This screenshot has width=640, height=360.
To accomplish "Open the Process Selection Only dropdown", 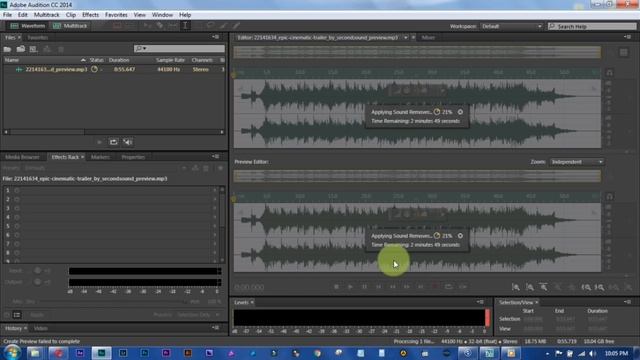I will (x=199, y=315).
